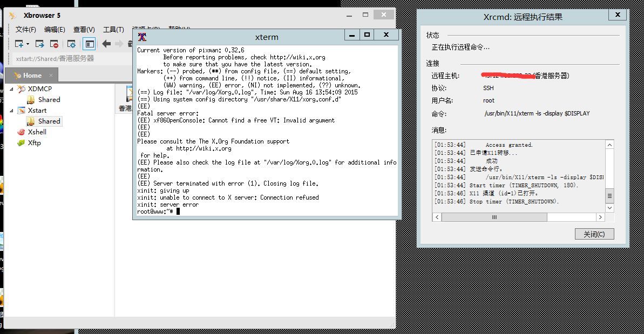Click the 正在执行远程命令 status text
Screen dimensions: 644x334
pyautogui.click(x=460, y=47)
